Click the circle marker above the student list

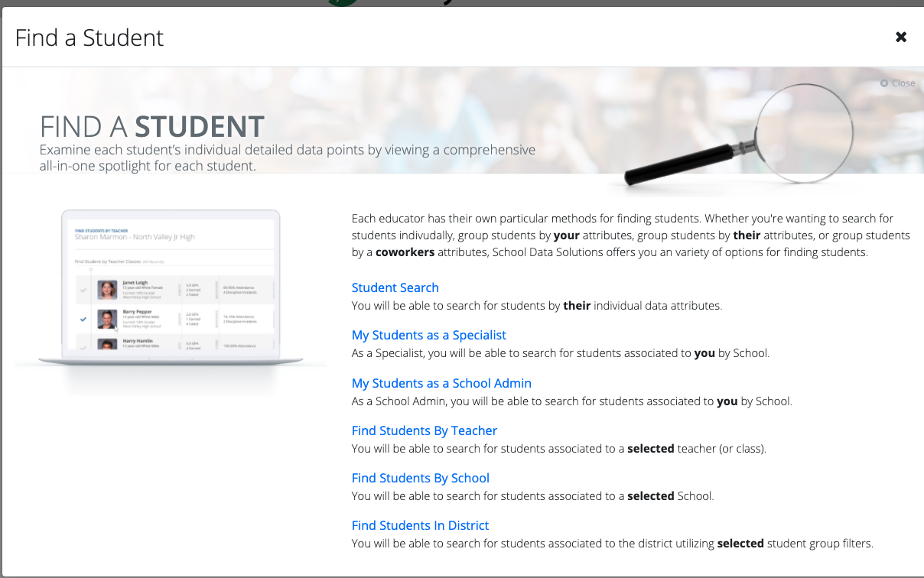coord(90,268)
